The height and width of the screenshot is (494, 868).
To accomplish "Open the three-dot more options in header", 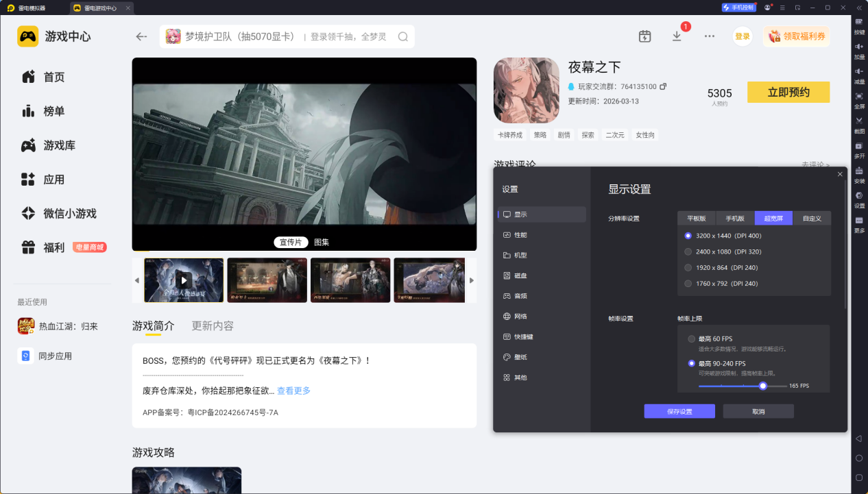I will pyautogui.click(x=710, y=36).
